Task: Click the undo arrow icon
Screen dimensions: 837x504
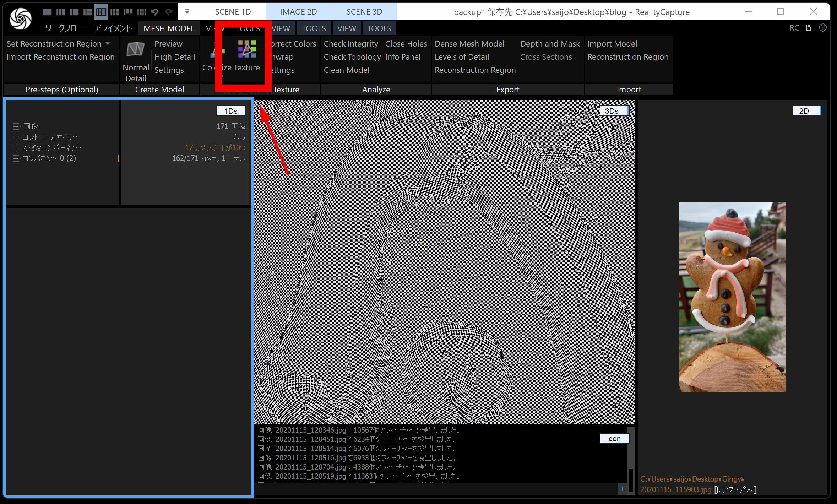Action: 154,12
